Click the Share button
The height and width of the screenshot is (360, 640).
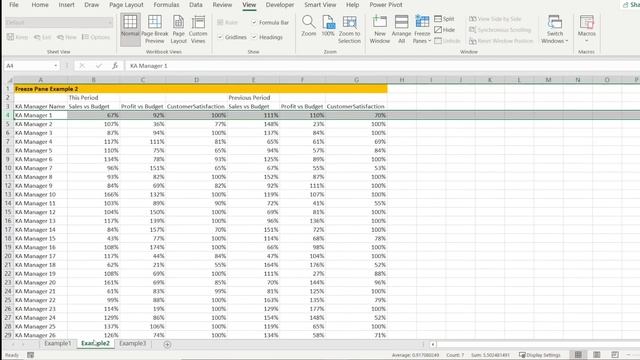631,5
